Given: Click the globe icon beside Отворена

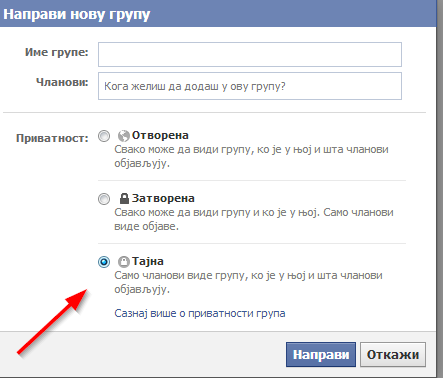Looking at the screenshot, I should [x=124, y=136].
